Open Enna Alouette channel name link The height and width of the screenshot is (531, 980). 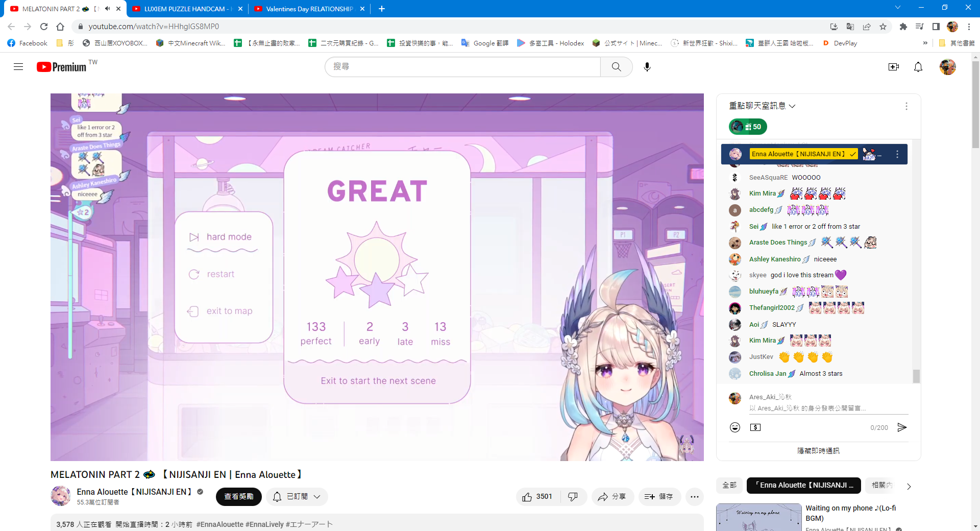[x=134, y=492]
